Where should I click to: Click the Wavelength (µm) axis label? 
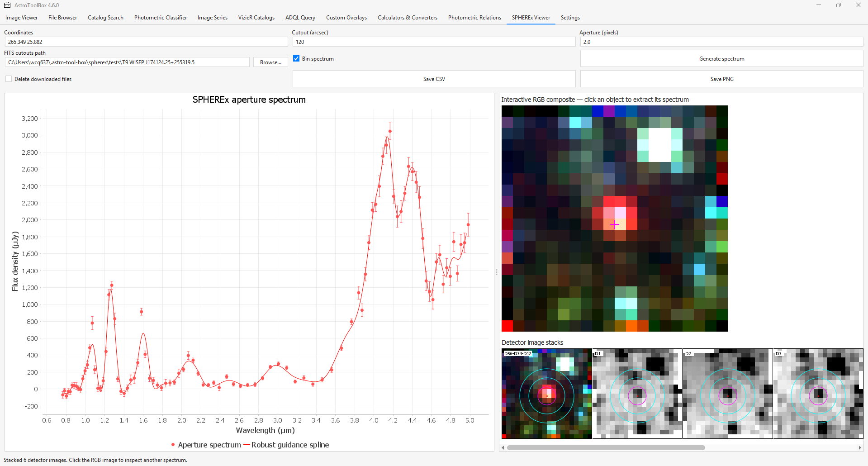(x=265, y=430)
